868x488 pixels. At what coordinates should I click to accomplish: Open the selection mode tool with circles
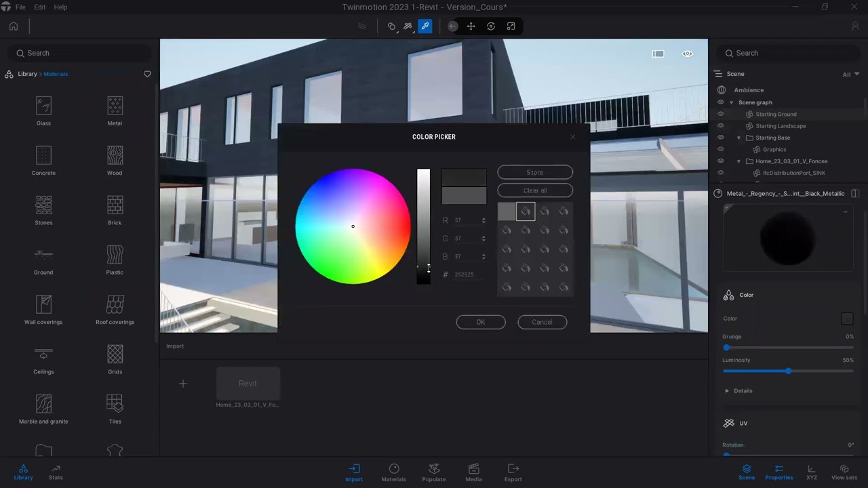click(391, 26)
